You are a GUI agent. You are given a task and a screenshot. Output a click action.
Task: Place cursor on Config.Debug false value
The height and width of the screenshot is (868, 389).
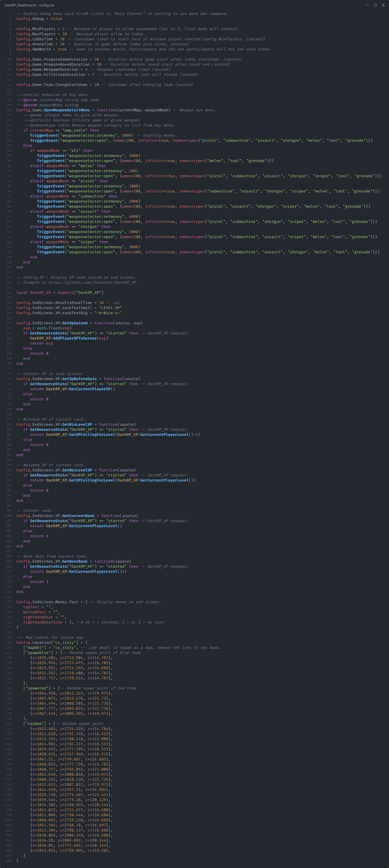[57, 19]
